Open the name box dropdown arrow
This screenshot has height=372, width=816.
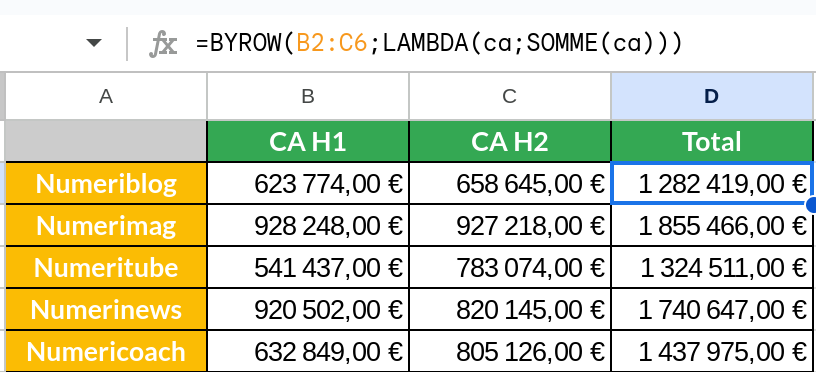pos(94,43)
